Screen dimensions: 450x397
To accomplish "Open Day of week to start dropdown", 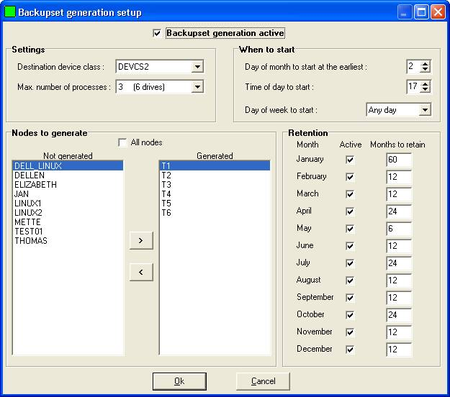I will click(x=425, y=110).
